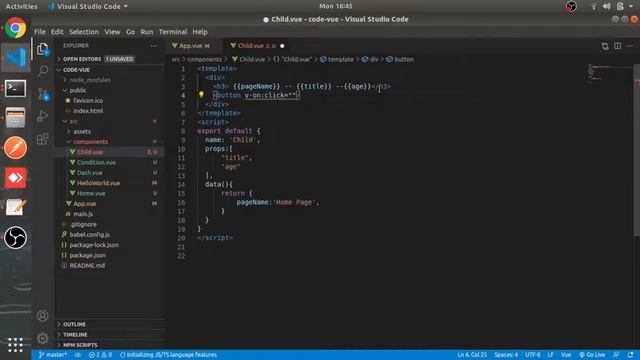Click the LF end-of-line selector
This screenshot has height=360, width=640.
[x=551, y=355]
